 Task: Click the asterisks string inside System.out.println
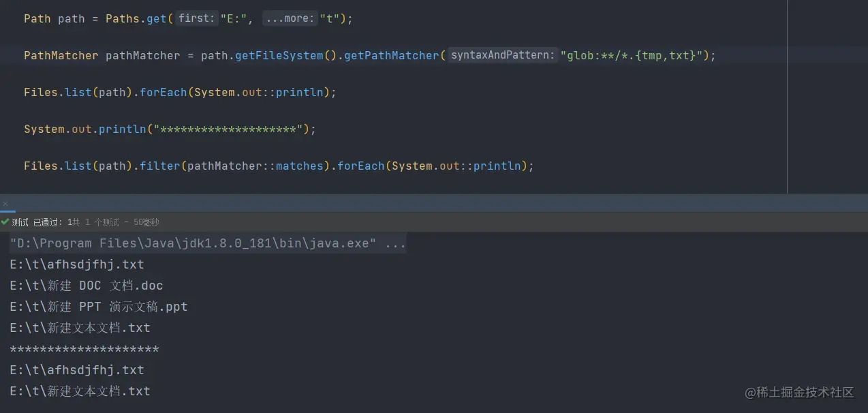pyautogui.click(x=228, y=129)
